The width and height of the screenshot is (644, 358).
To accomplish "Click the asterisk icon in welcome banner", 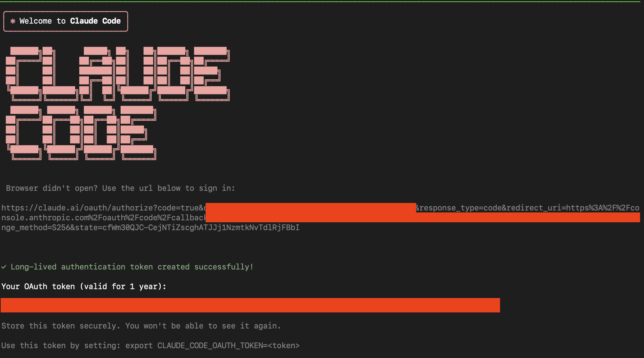I will [13, 21].
